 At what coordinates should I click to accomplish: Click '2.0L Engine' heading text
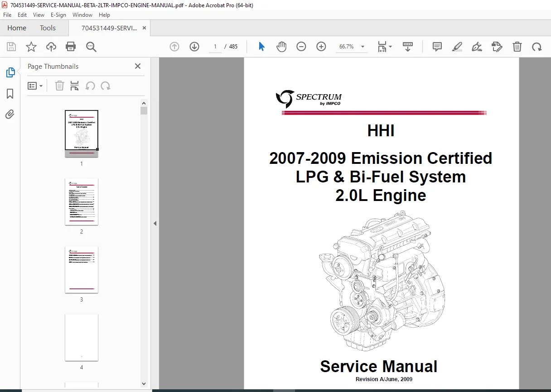(x=381, y=196)
